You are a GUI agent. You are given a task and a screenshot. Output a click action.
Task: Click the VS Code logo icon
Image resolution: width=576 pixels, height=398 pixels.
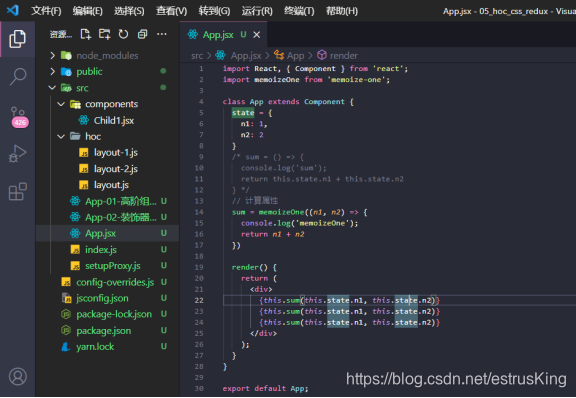(x=12, y=10)
